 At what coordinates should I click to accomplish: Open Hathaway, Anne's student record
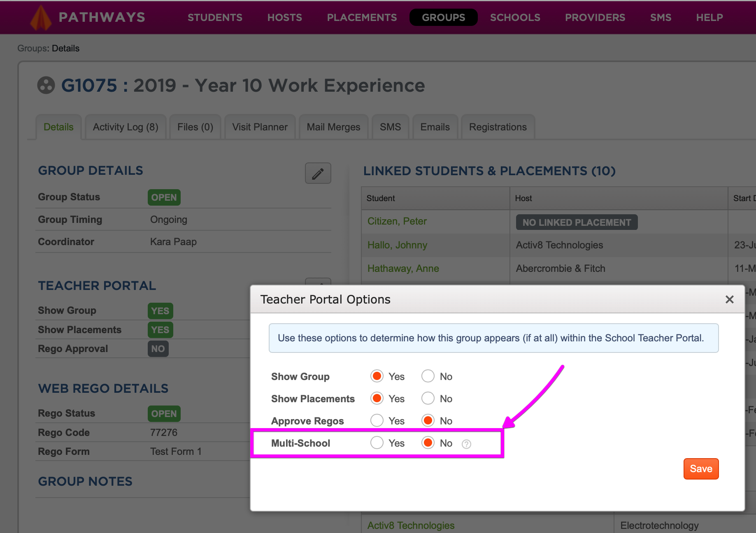coord(402,268)
